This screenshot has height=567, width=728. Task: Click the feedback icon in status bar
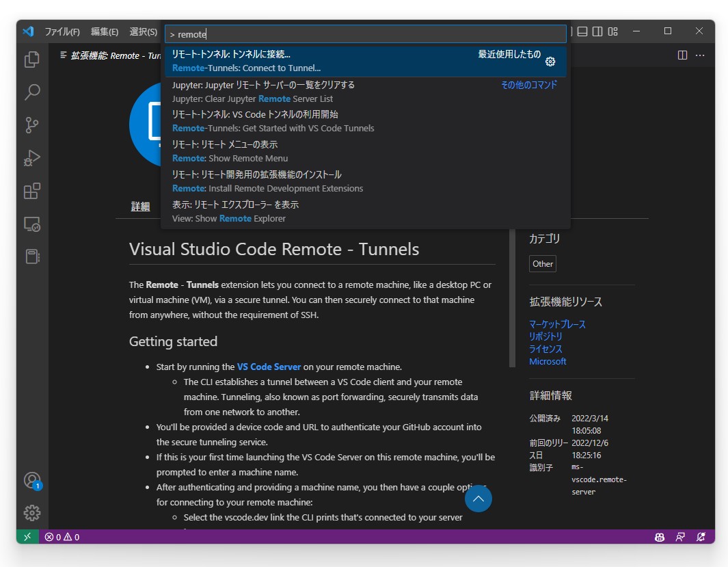tap(680, 538)
